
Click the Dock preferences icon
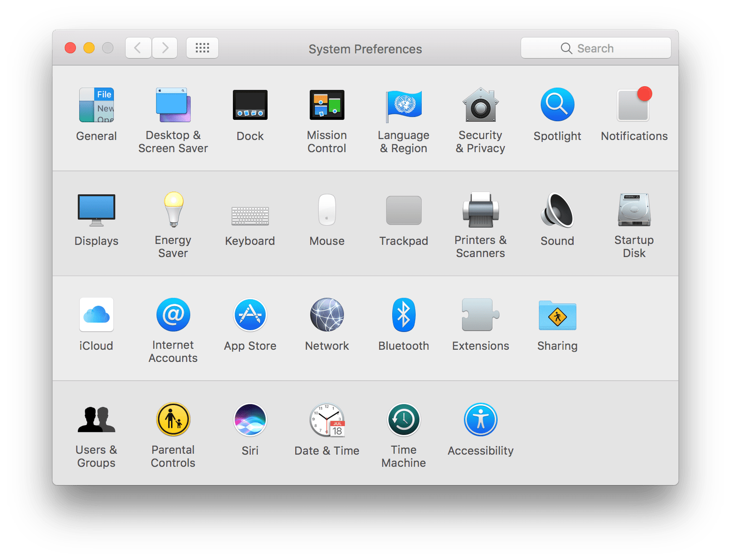[x=250, y=105]
